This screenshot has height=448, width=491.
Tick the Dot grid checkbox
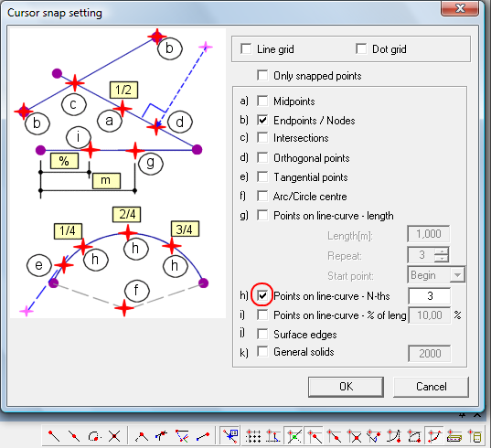coord(361,48)
